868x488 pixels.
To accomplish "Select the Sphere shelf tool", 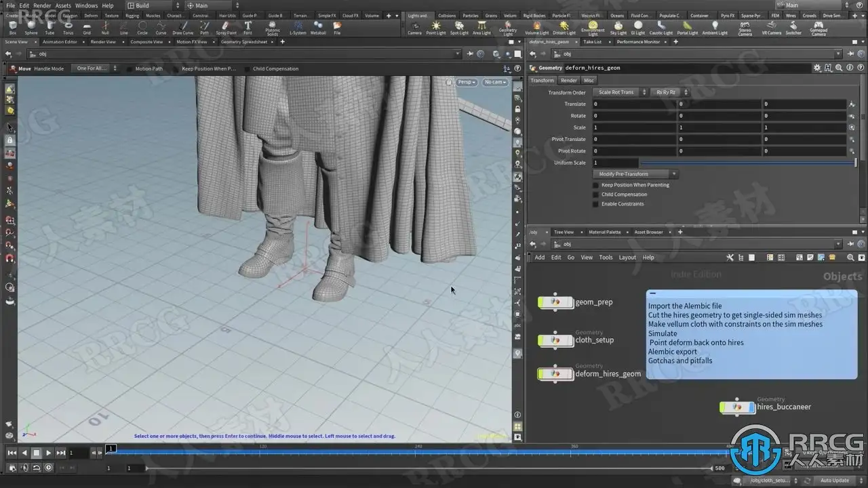I will [31, 27].
